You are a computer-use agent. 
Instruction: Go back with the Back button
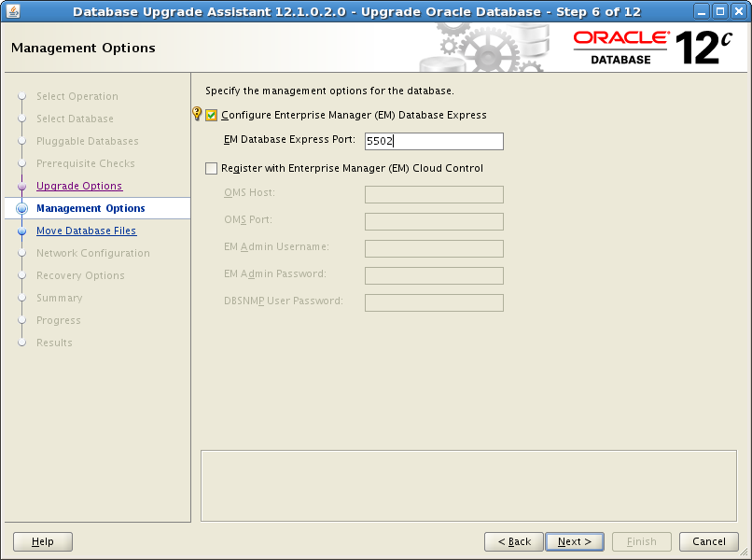514,541
